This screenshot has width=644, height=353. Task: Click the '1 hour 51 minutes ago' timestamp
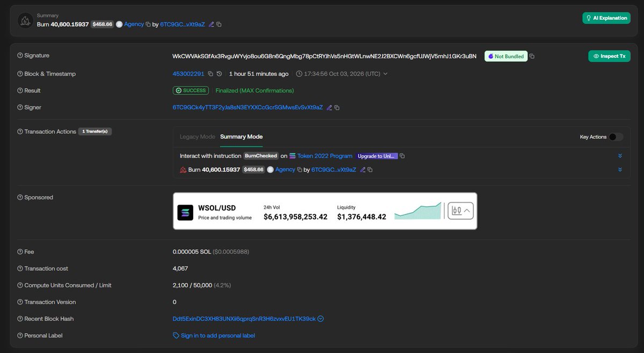pyautogui.click(x=259, y=74)
